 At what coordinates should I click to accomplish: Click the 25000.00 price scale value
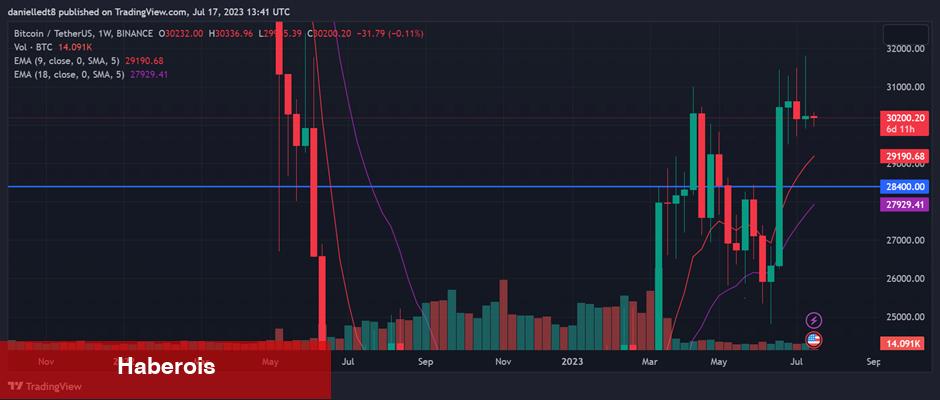[x=906, y=317]
